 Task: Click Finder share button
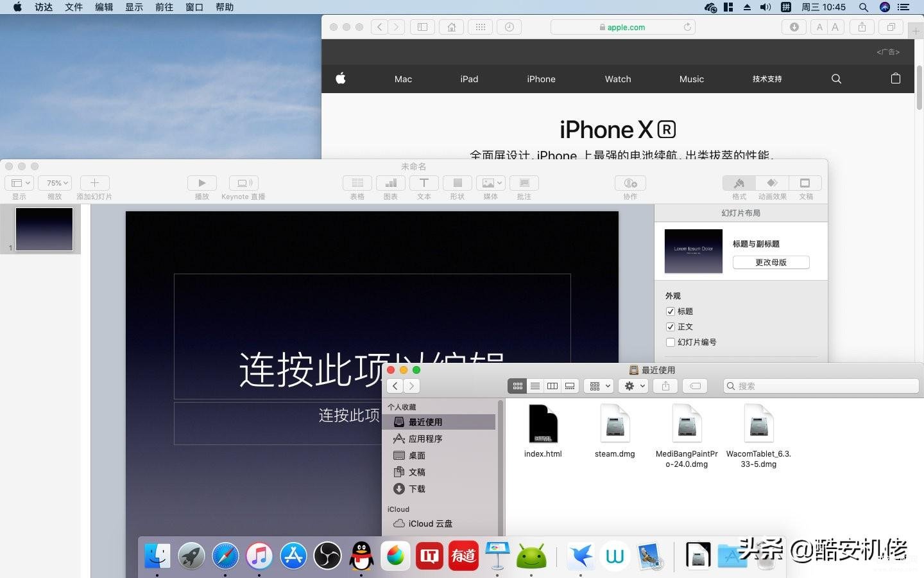(665, 386)
